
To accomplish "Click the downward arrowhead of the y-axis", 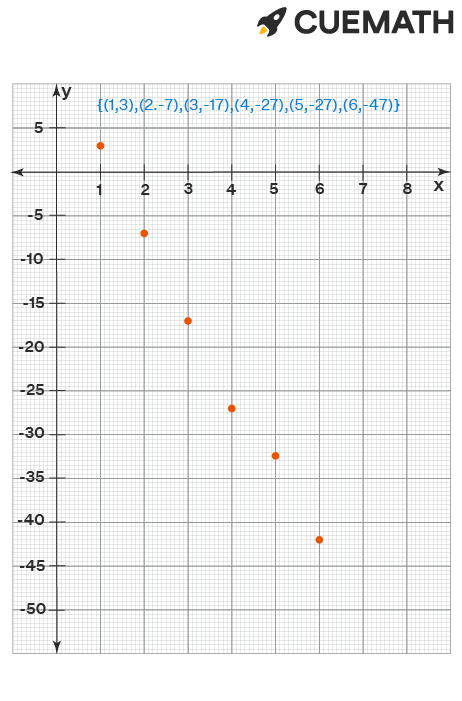I will click(57, 647).
